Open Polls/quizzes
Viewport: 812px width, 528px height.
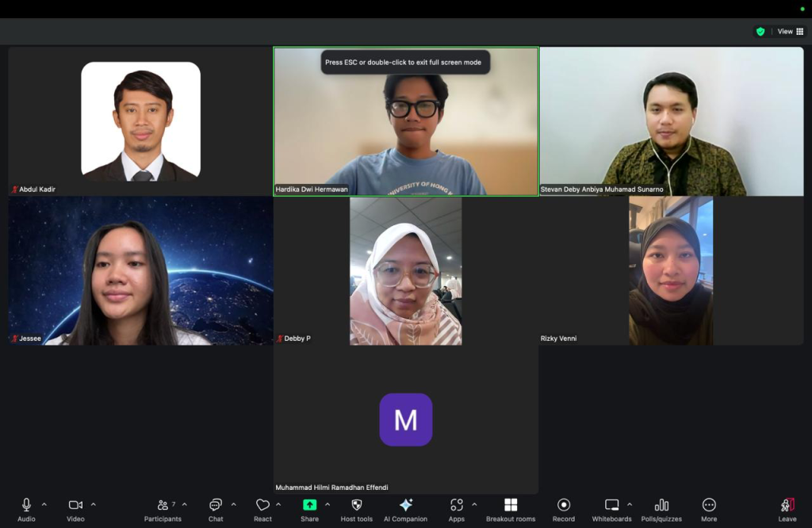(661, 509)
